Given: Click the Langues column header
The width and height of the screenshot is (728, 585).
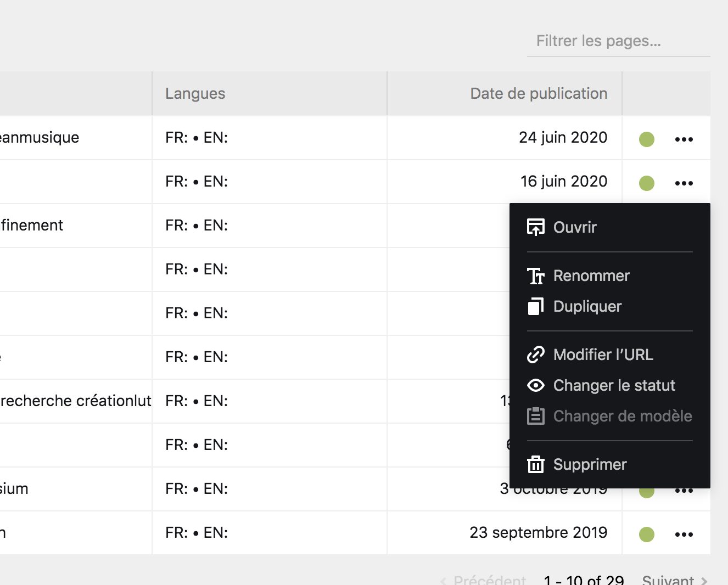Looking at the screenshot, I should coord(195,94).
